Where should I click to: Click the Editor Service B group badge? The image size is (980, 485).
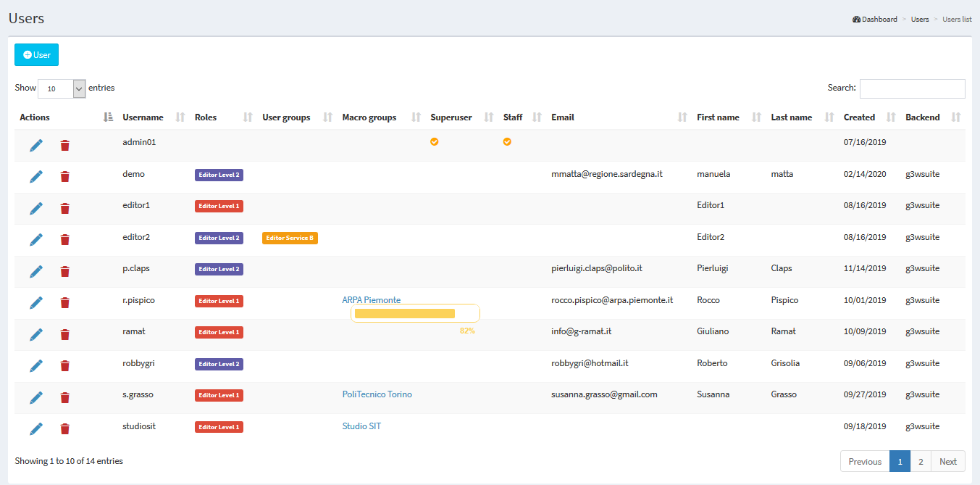pos(290,238)
